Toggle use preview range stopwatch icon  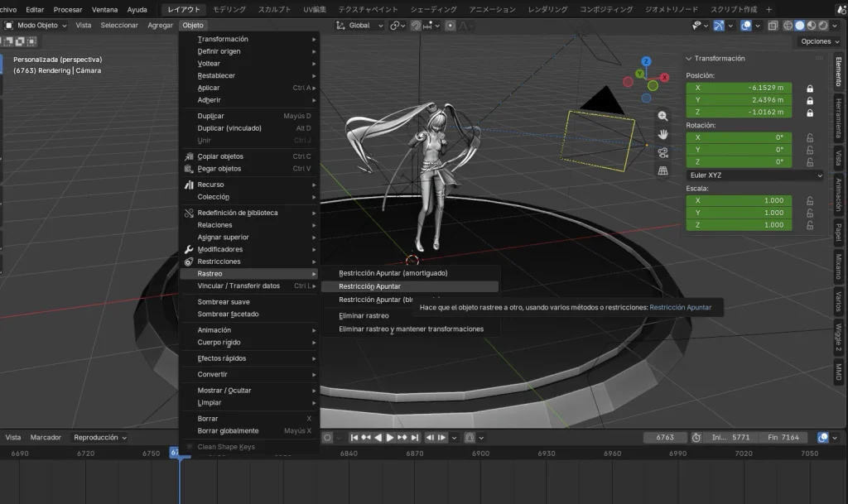pyautogui.click(x=696, y=438)
